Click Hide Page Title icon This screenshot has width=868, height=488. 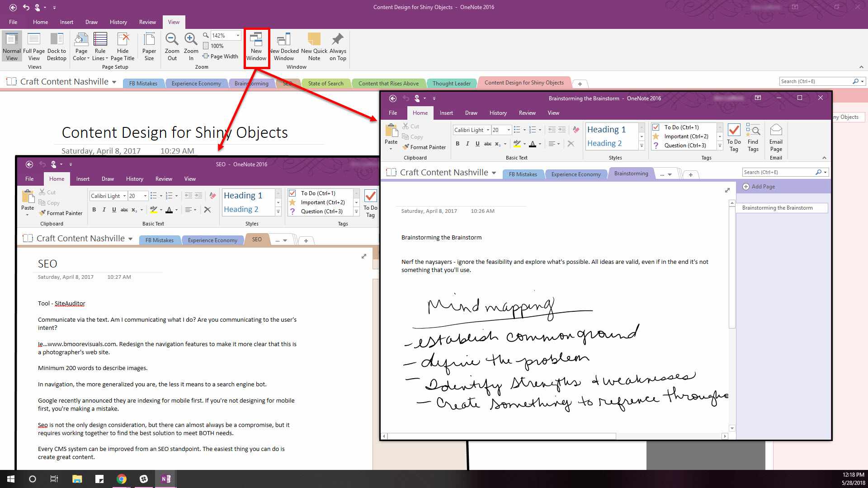pyautogui.click(x=123, y=47)
